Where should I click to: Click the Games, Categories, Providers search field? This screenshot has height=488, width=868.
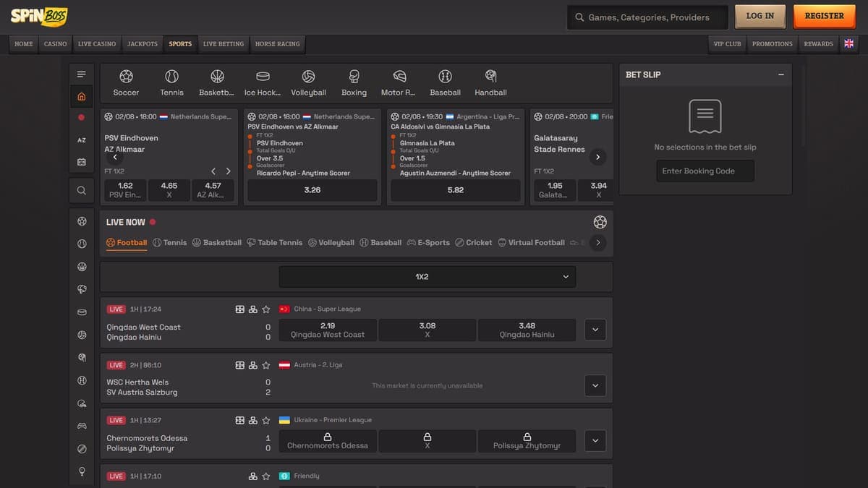(x=647, y=17)
